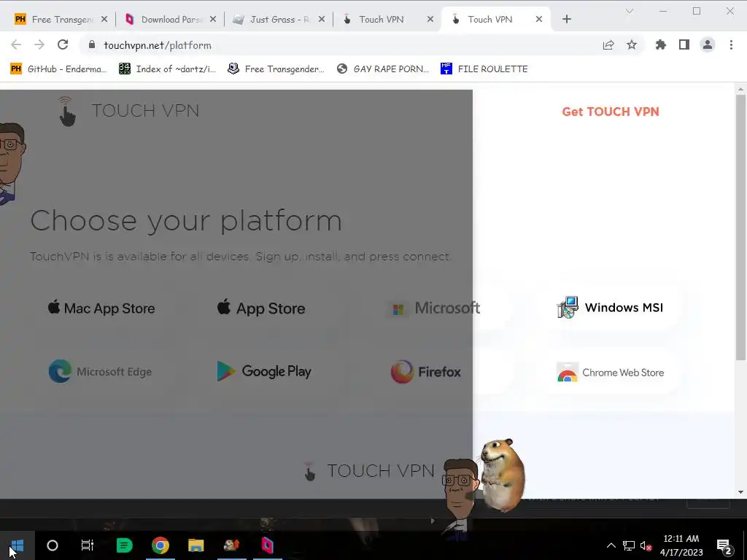This screenshot has height=560, width=747.
Task: Toggle the browser side panel icon
Action: coord(684,44)
